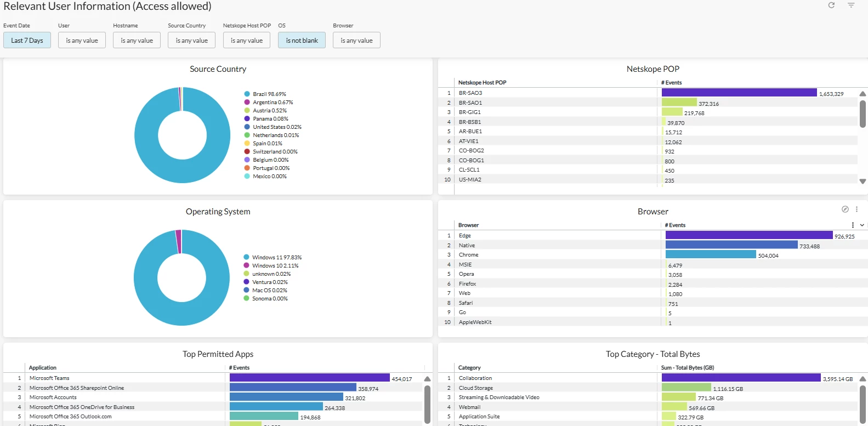Open Event Date filter Last 7 Days
The height and width of the screenshot is (426, 868).
pos(27,40)
